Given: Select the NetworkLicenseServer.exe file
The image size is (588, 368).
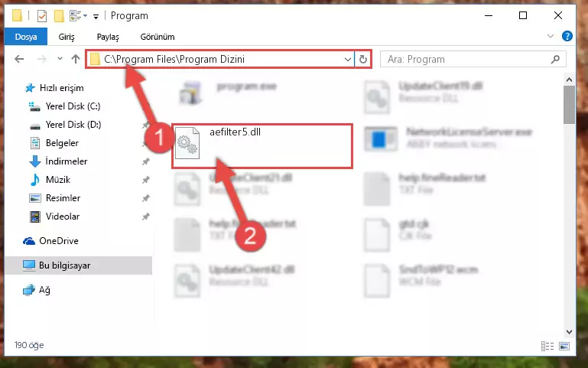Looking at the screenshot, I should click(448, 138).
